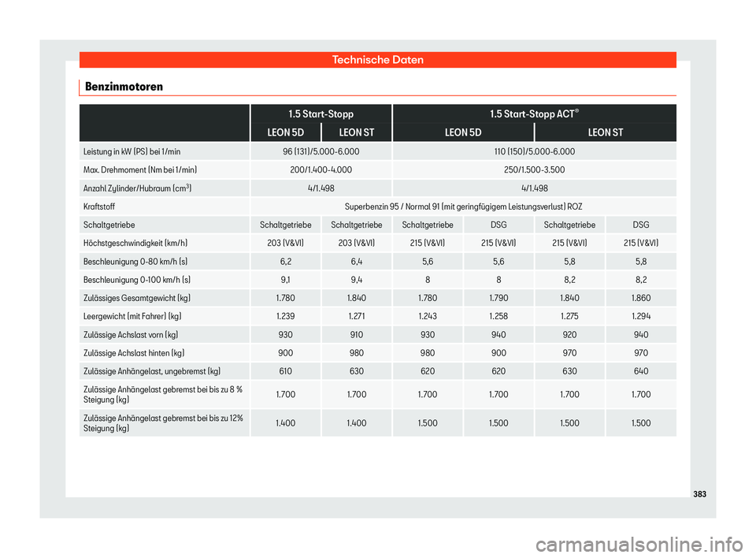Click the page number '383'
756x558 pixels.
click(x=699, y=494)
